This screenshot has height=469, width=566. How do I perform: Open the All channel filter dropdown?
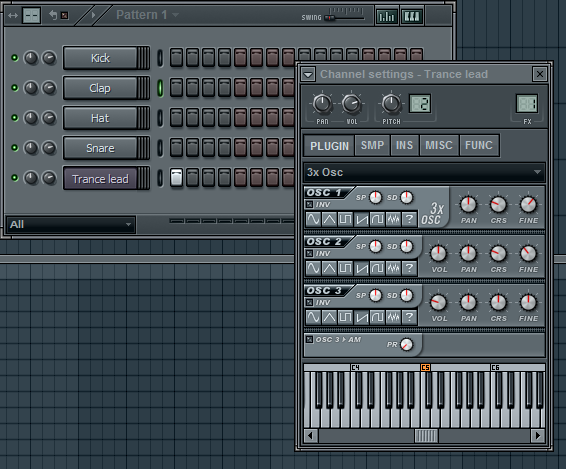[x=71, y=225]
